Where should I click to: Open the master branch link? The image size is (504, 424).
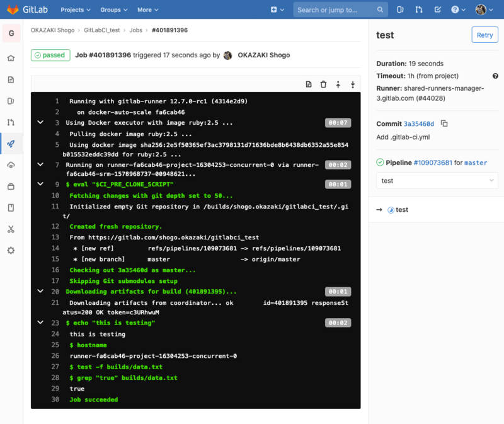click(x=476, y=163)
